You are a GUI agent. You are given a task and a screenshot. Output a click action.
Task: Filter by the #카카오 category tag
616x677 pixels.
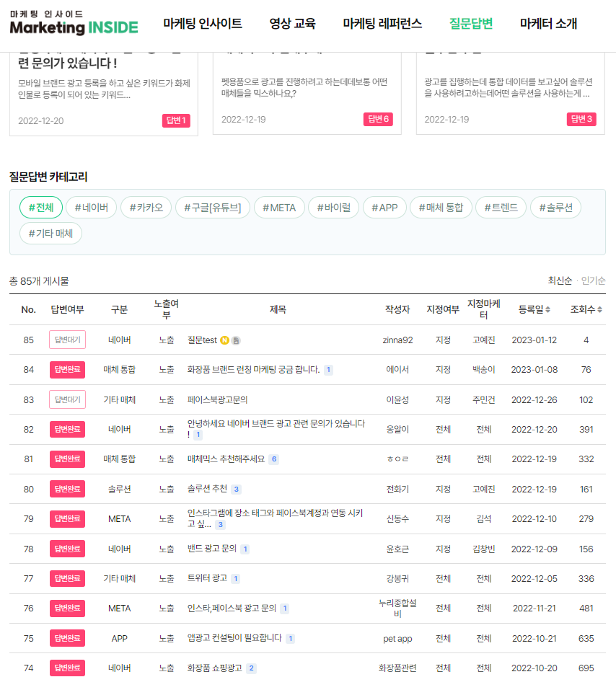146,207
